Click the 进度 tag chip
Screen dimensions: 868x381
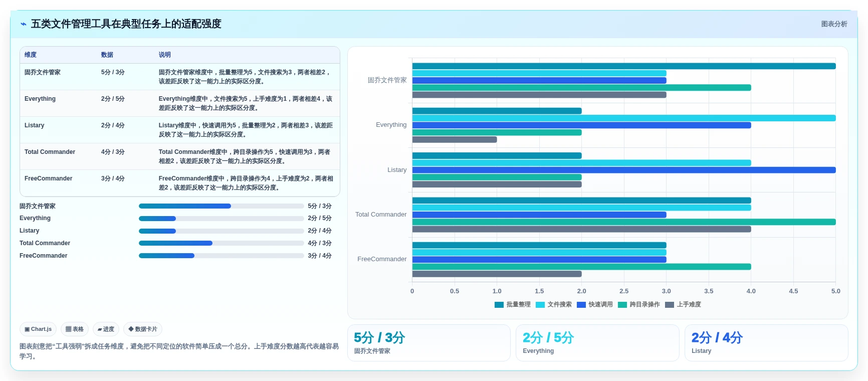(x=106, y=329)
